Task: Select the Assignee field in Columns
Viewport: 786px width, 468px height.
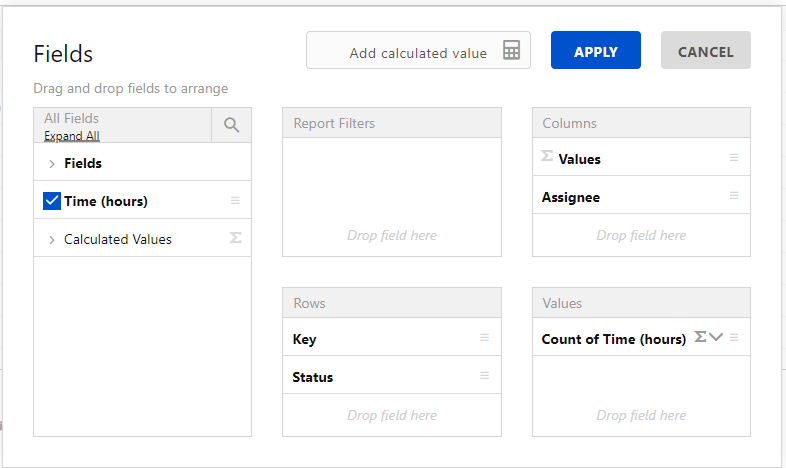Action: [x=571, y=197]
